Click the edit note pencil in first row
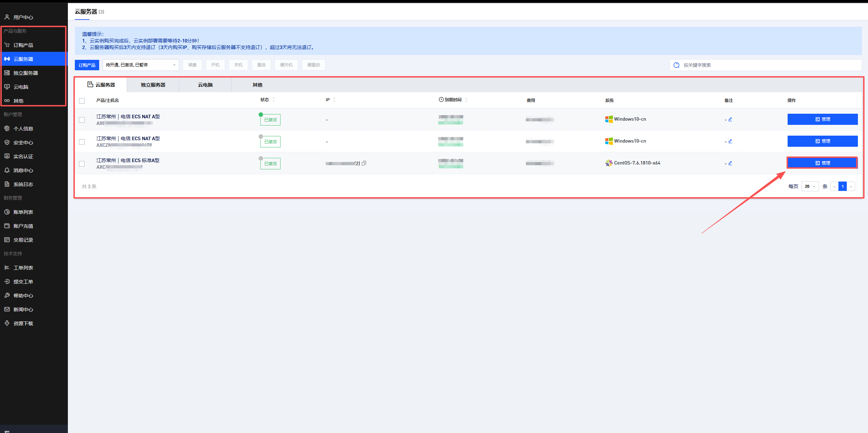868x433 pixels. pos(730,119)
